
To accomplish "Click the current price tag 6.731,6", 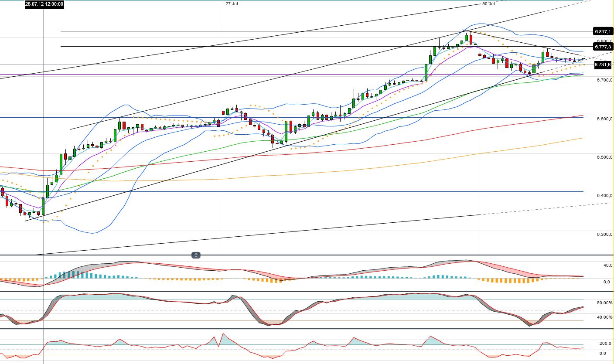I will click(603, 65).
